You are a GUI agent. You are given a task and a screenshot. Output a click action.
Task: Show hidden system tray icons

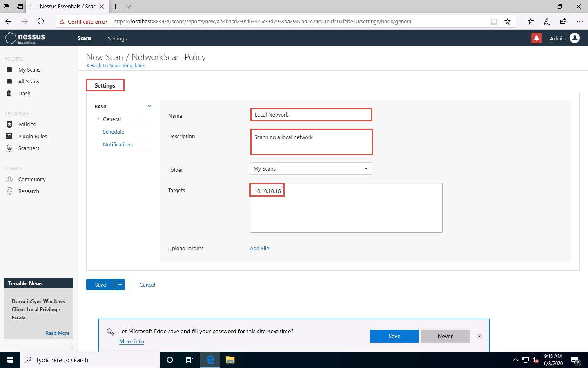pyautogui.click(x=515, y=360)
